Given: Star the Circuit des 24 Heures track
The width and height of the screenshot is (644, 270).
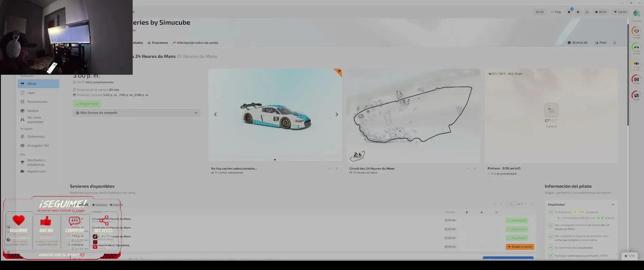Looking at the screenshot, I should (475, 168).
